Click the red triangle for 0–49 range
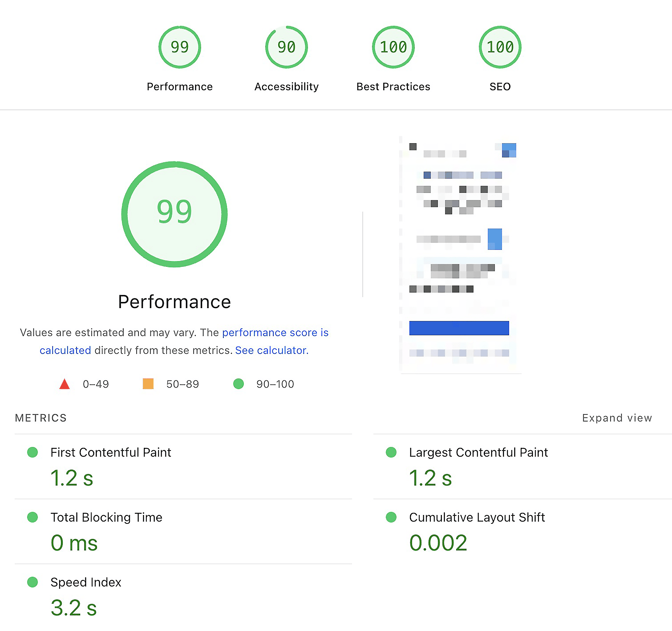 [64, 384]
